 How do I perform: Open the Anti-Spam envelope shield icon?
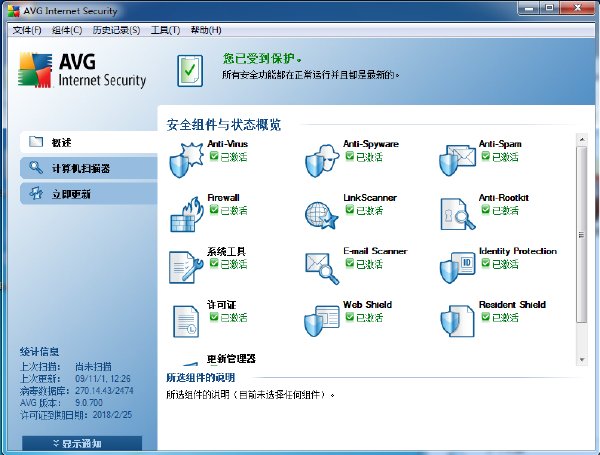click(457, 160)
